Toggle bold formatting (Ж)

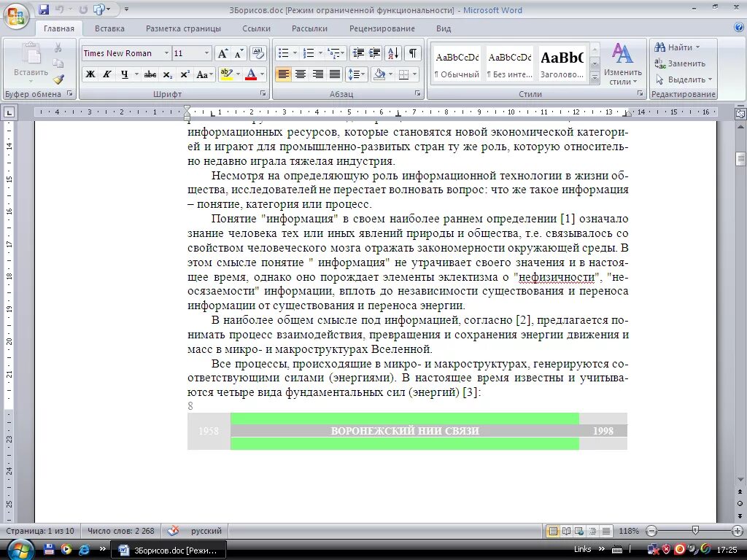90,74
